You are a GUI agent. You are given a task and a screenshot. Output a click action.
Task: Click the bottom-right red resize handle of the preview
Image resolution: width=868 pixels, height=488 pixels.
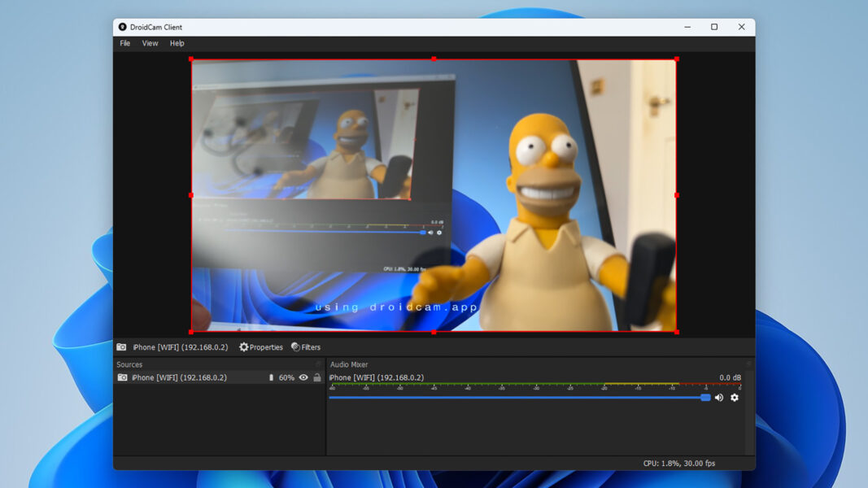pos(676,332)
